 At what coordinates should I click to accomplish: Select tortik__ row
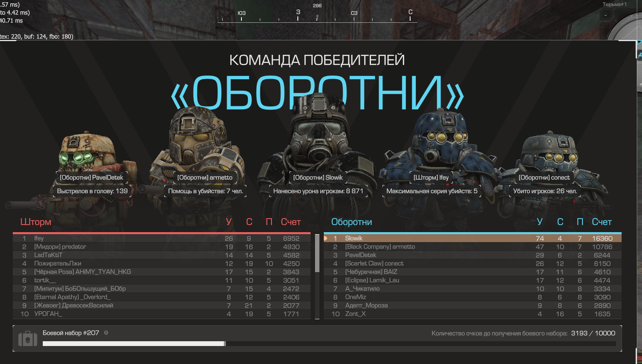tap(161, 280)
